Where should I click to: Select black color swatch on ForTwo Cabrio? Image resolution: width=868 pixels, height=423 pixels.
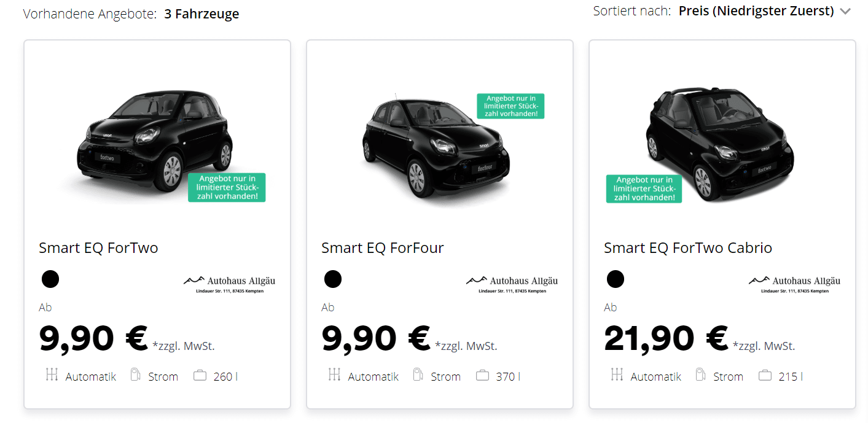(616, 279)
